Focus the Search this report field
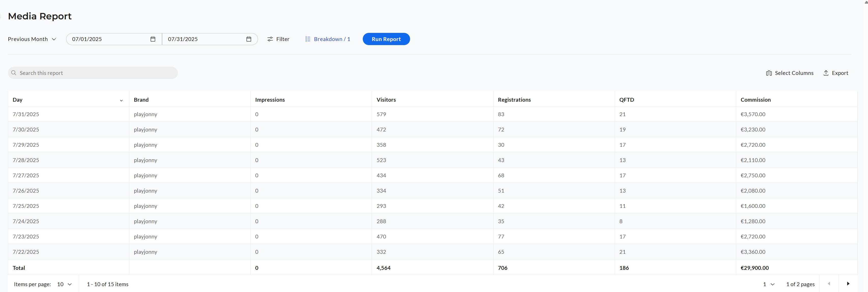Image resolution: width=868 pixels, height=292 pixels. coord(93,73)
